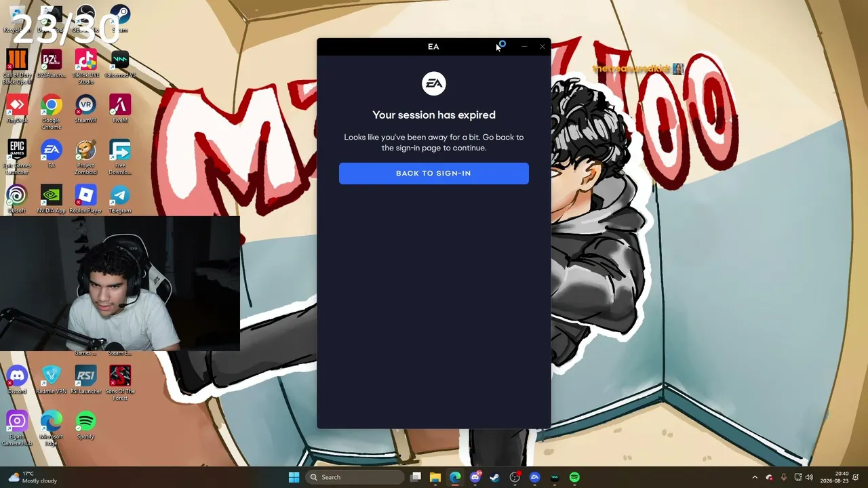Image resolution: width=868 pixels, height=488 pixels.
Task: Select the Telegram desktop icon
Action: click(x=120, y=199)
